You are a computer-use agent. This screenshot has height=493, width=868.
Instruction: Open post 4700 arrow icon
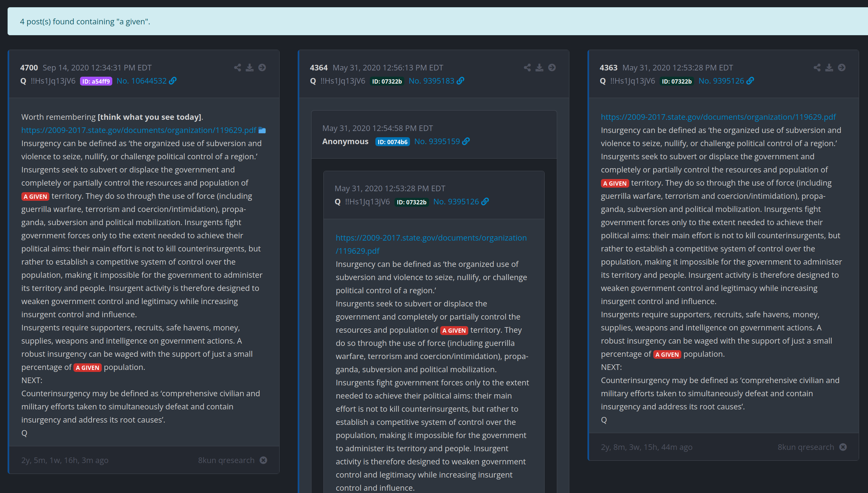point(262,68)
